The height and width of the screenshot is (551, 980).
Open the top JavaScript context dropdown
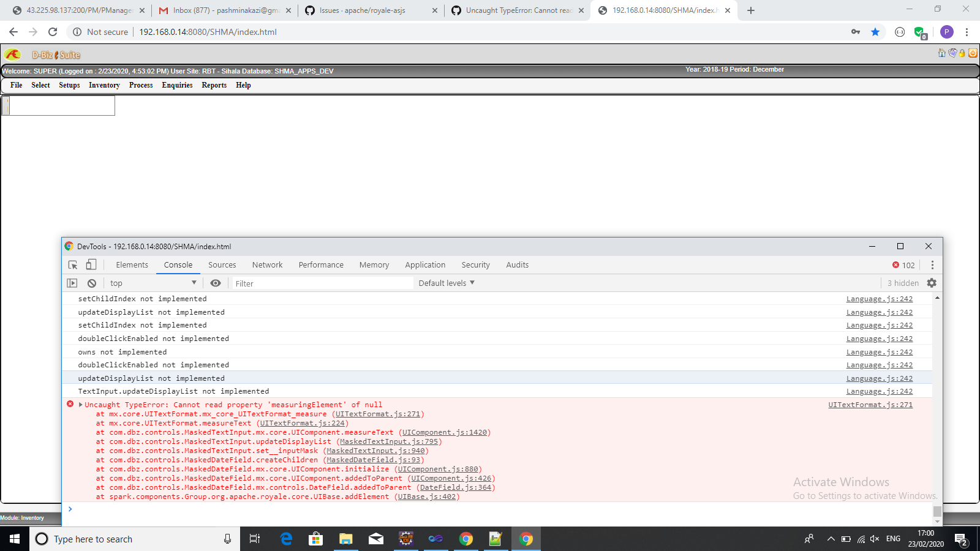(x=153, y=283)
